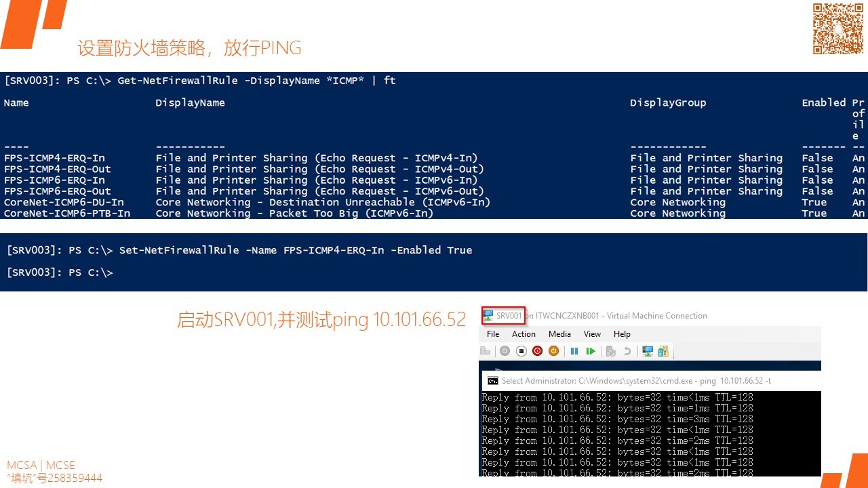Open the Action menu
This screenshot has width=868, height=488.
pos(524,334)
